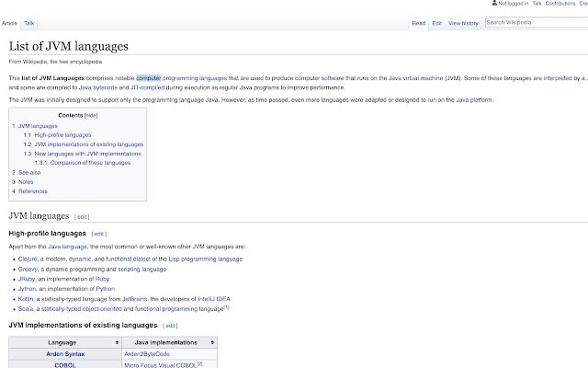Viewport: 588px width, 368px height.
Task: Open the Micro Focus Visual COBOL link
Action: [161, 365]
